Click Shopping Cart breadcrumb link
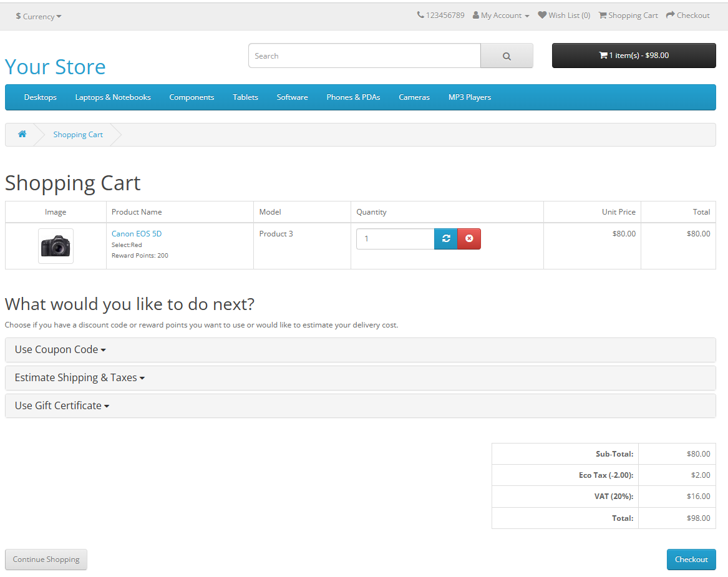Image resolution: width=728 pixels, height=577 pixels. (78, 135)
